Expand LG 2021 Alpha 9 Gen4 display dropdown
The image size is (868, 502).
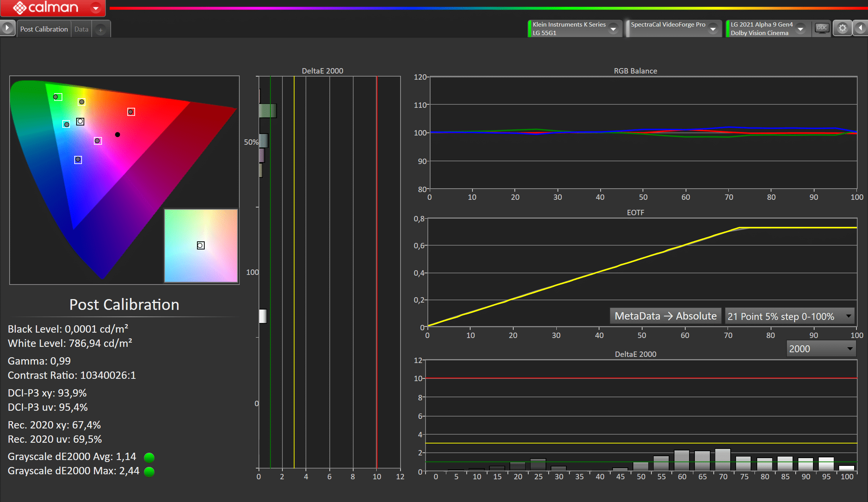point(800,29)
